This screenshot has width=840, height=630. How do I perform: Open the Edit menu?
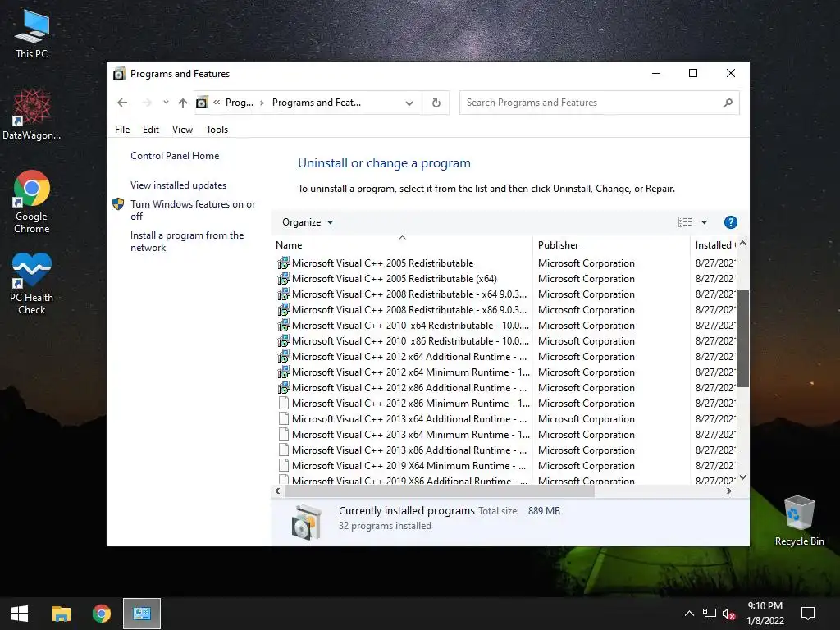pos(151,129)
